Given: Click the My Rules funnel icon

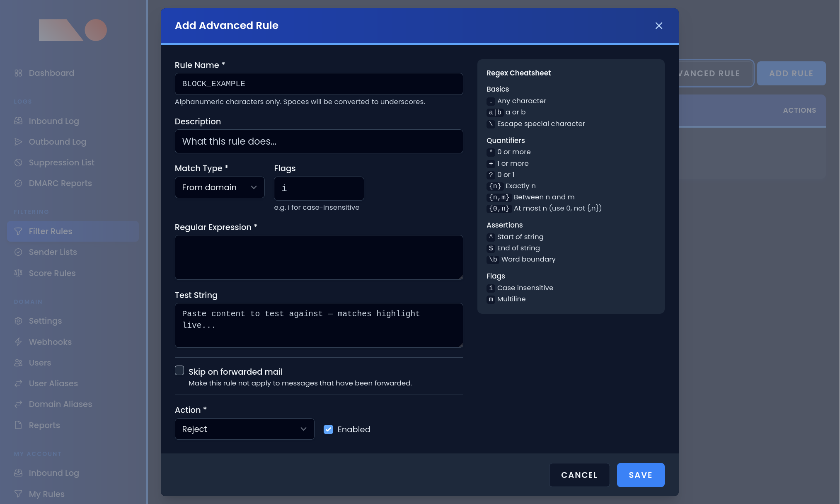Looking at the screenshot, I should coord(18,494).
